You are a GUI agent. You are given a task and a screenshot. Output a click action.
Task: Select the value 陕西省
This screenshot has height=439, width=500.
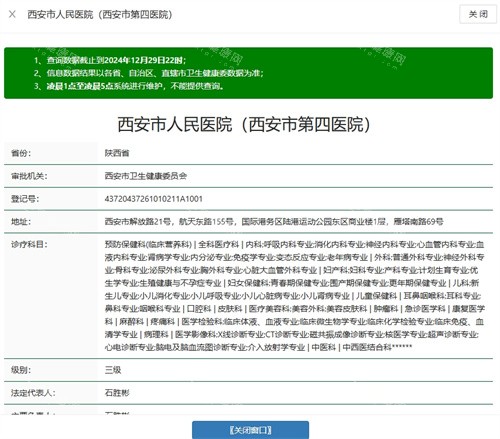(x=117, y=153)
